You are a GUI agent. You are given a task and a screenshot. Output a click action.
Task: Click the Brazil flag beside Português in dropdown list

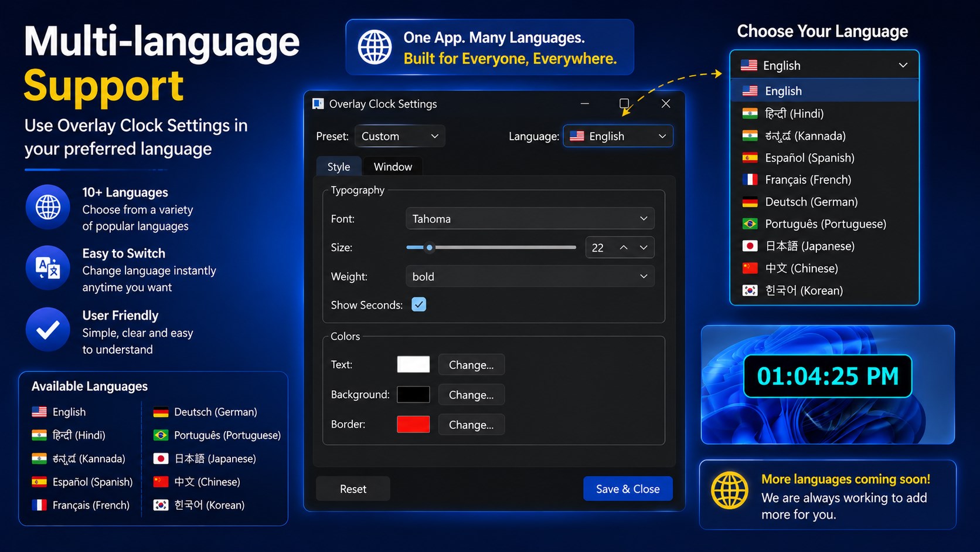[750, 224]
